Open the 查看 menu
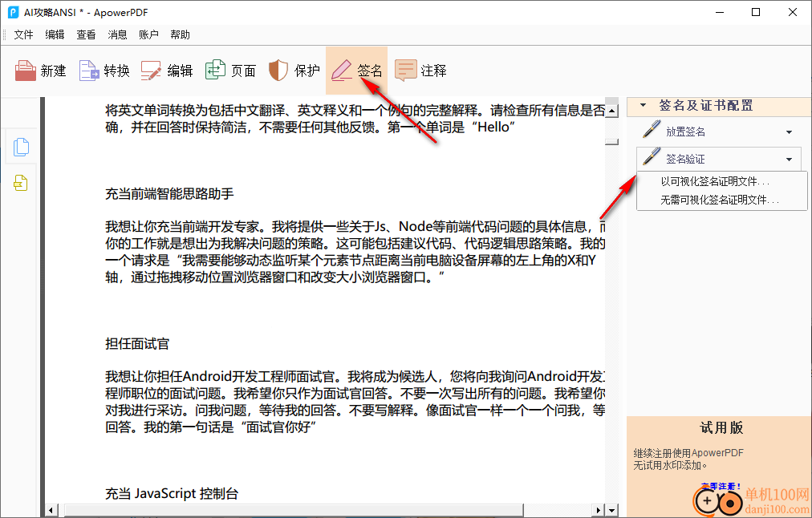 coord(86,34)
